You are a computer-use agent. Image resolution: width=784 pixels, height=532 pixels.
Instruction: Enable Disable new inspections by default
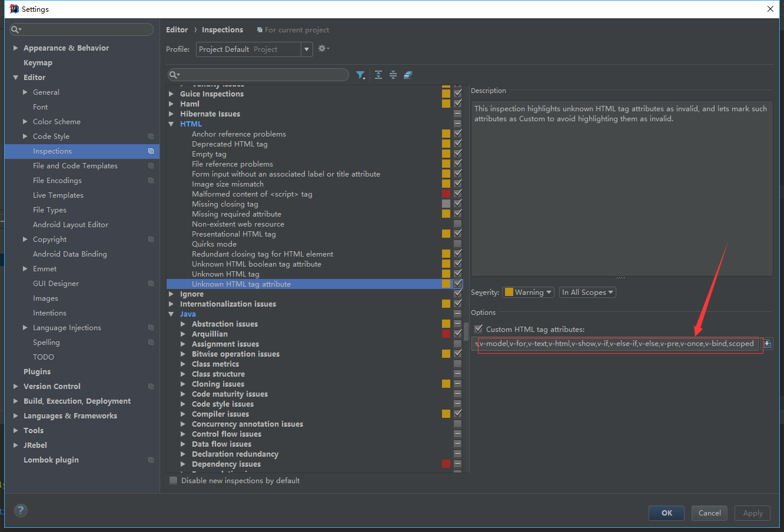tap(173, 481)
